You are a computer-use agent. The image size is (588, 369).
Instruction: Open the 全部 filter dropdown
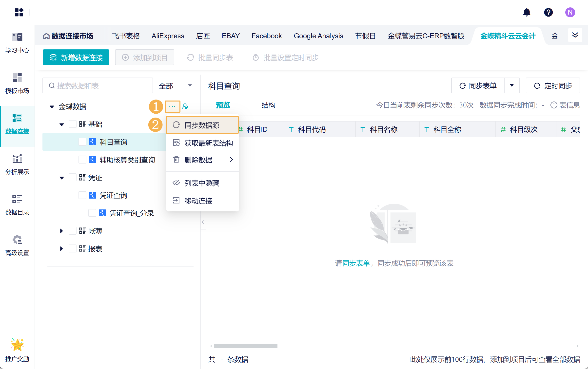[x=175, y=86]
